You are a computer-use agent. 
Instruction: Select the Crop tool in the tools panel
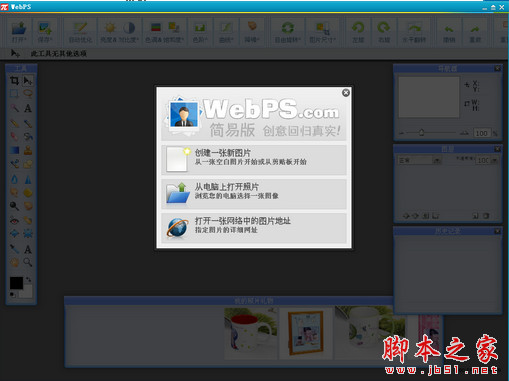[14, 81]
